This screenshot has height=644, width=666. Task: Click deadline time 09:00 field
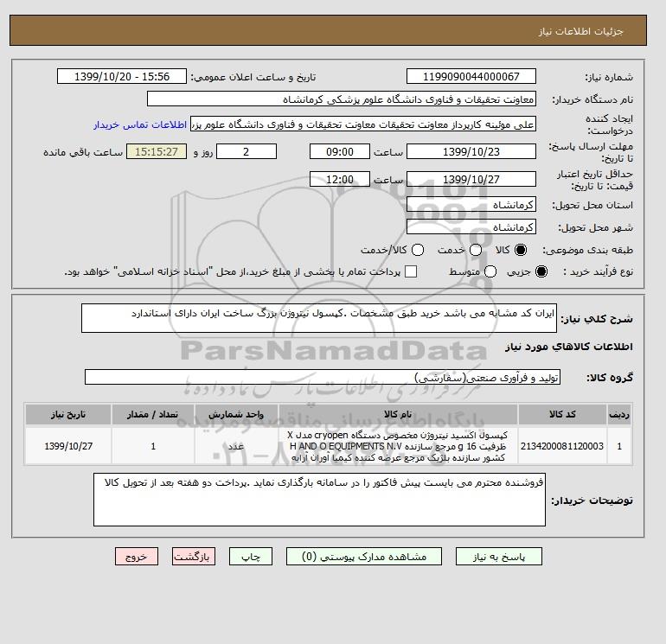[x=340, y=151]
